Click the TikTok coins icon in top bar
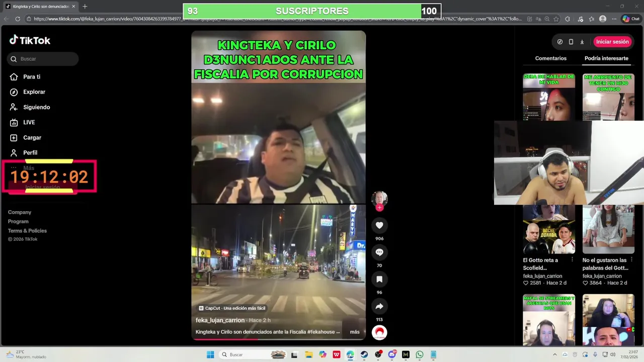 560,42
